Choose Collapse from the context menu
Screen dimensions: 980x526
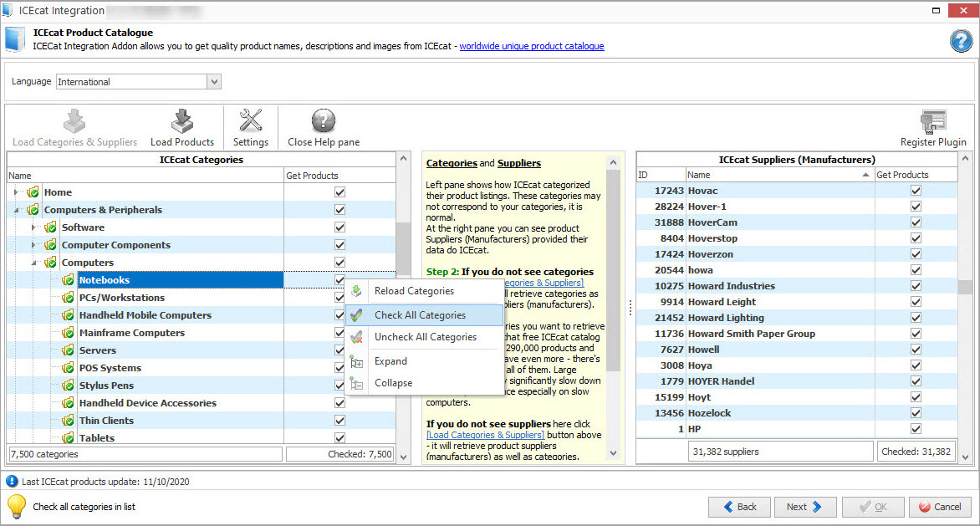pyautogui.click(x=425, y=383)
